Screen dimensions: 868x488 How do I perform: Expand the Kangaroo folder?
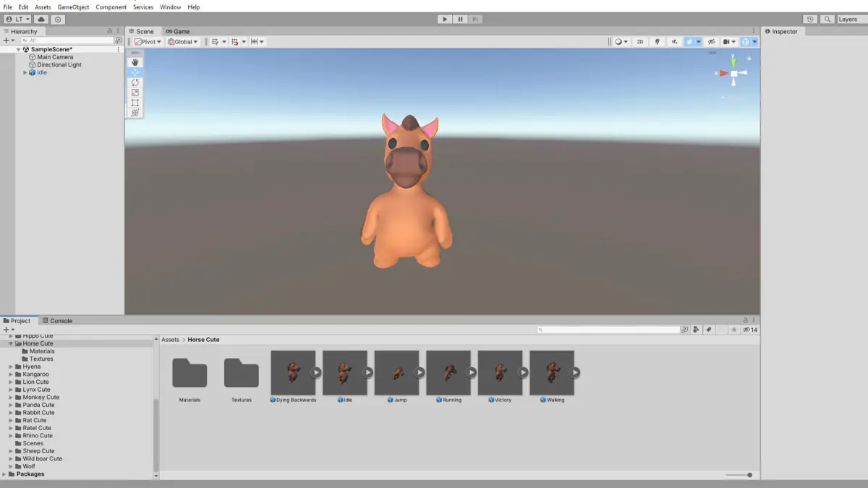tap(11, 374)
